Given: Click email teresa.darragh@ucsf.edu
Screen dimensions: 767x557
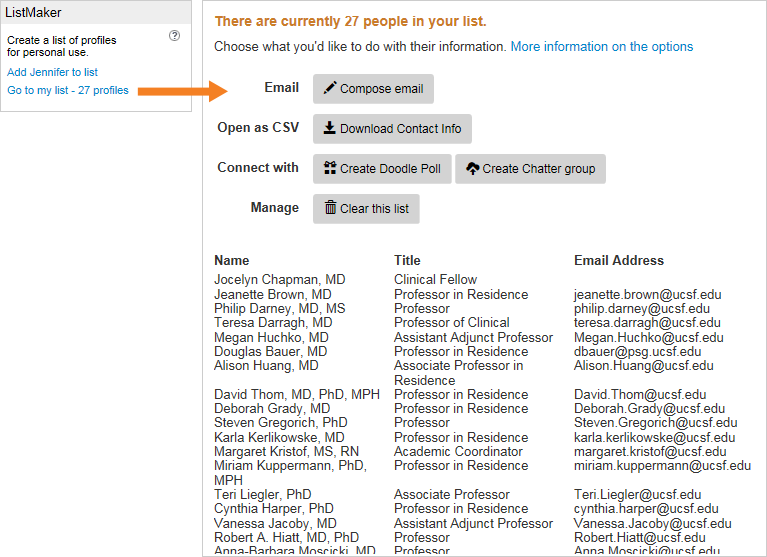Looking at the screenshot, I should coord(647,323).
